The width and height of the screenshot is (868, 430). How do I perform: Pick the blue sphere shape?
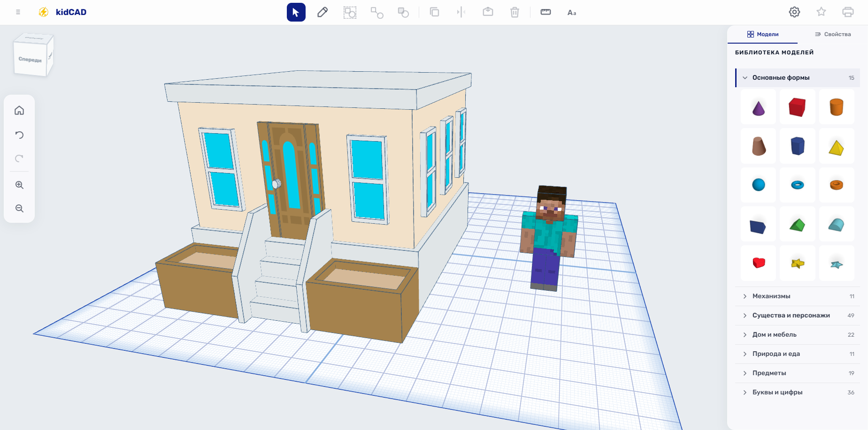coord(759,185)
